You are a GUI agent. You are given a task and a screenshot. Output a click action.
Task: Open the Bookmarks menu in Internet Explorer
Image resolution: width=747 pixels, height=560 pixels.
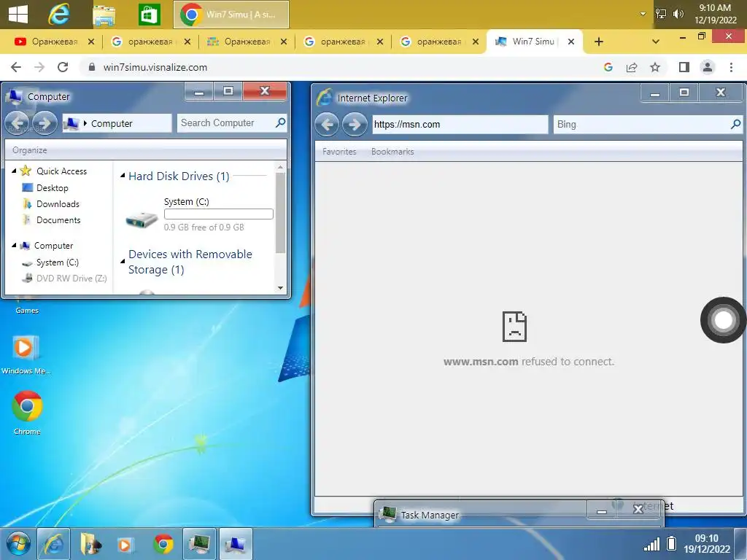point(392,152)
